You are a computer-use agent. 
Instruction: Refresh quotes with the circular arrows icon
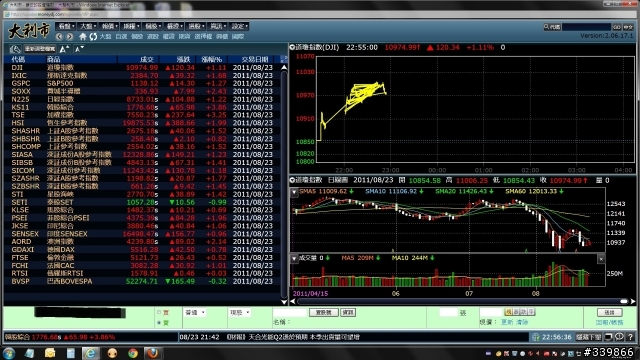[x=93, y=36]
